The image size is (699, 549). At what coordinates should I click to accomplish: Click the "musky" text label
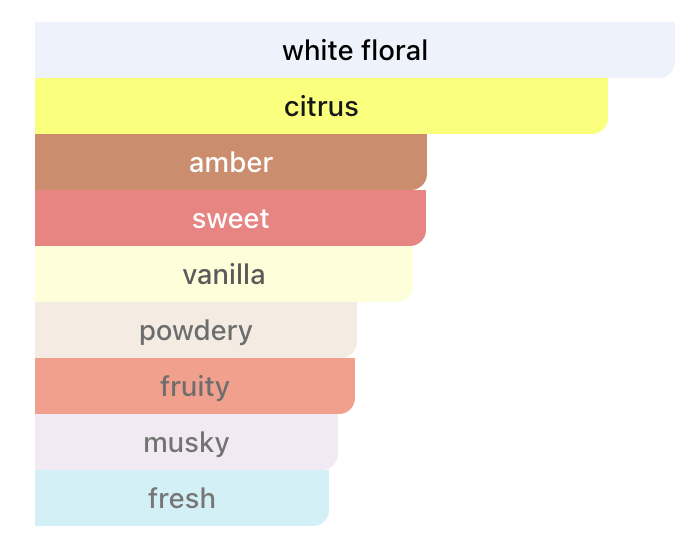[x=187, y=442]
